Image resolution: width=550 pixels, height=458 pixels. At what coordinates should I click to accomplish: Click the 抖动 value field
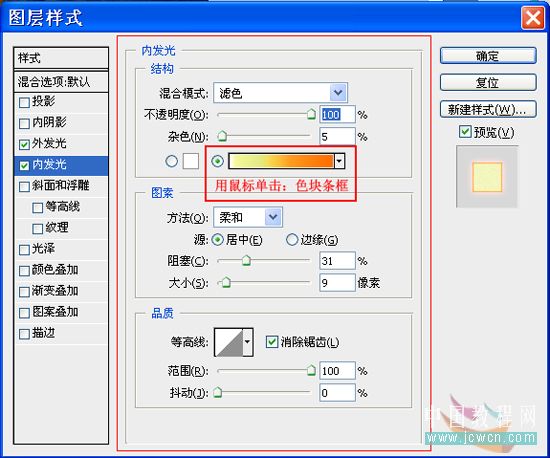337,392
